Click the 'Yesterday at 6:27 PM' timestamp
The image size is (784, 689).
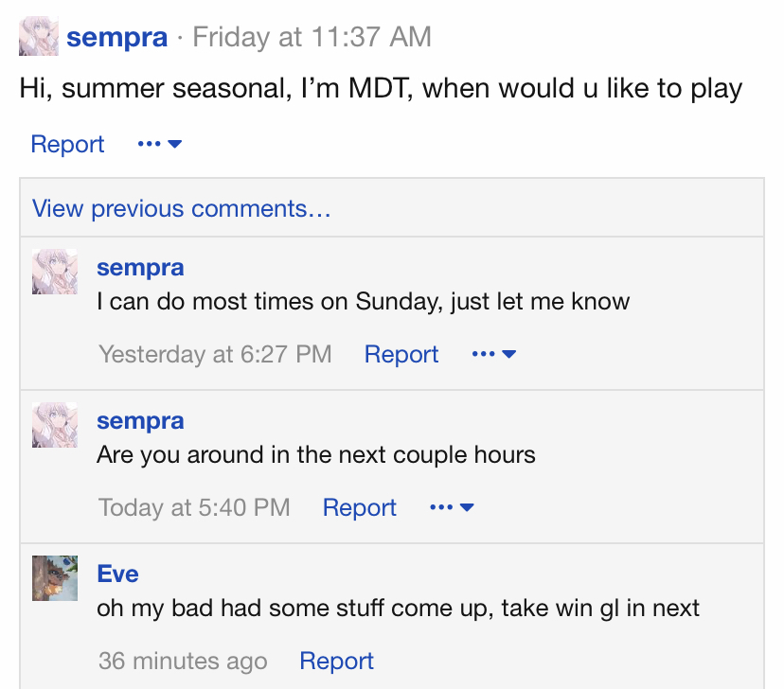pos(215,355)
